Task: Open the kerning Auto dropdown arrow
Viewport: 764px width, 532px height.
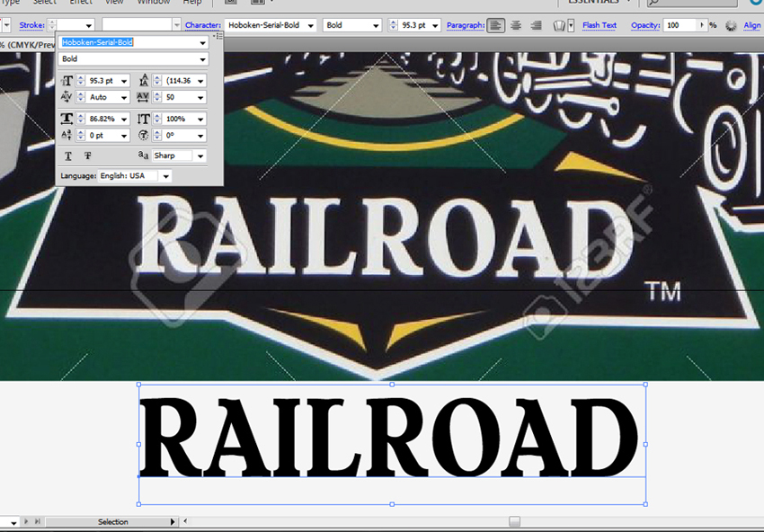Action: (x=124, y=97)
